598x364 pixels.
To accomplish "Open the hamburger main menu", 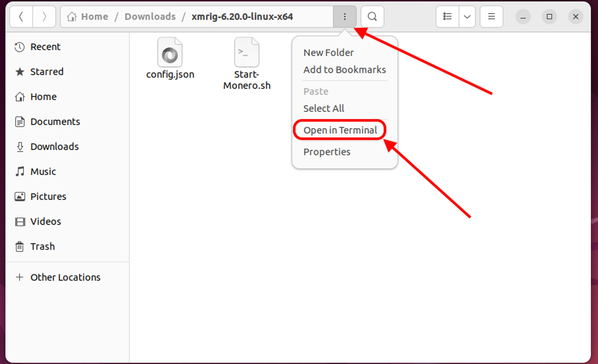I will (x=491, y=17).
